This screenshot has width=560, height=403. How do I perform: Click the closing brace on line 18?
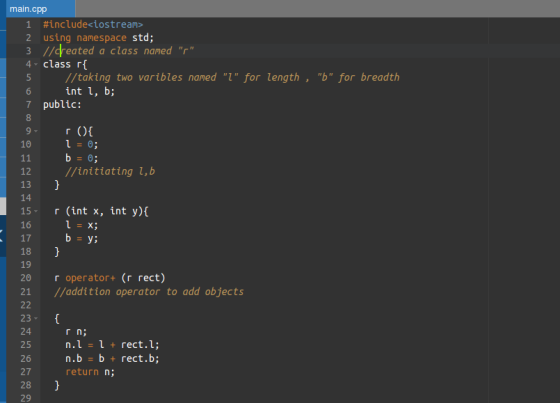coord(57,252)
